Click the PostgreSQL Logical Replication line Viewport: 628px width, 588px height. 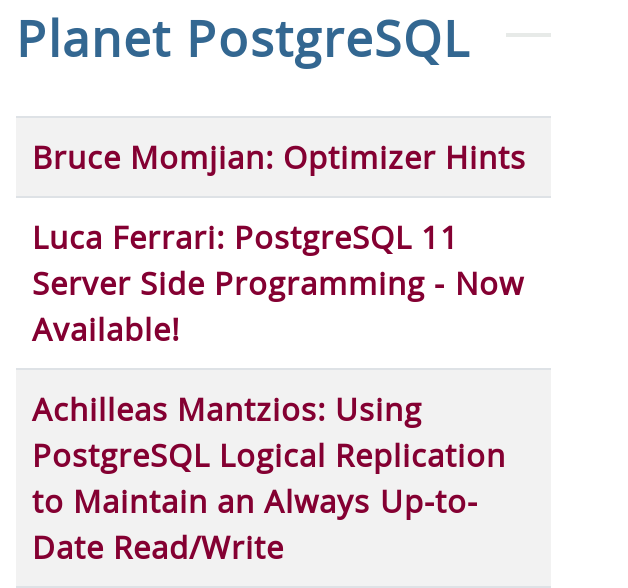coord(269,456)
